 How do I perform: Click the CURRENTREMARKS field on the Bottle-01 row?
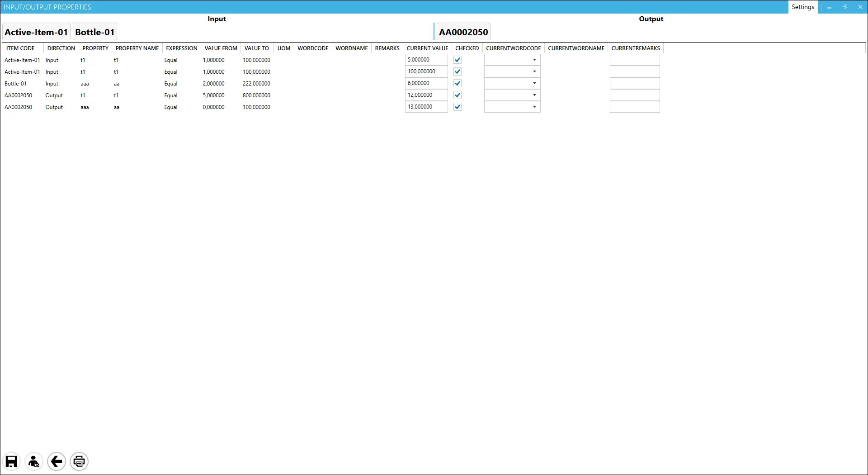coord(634,83)
